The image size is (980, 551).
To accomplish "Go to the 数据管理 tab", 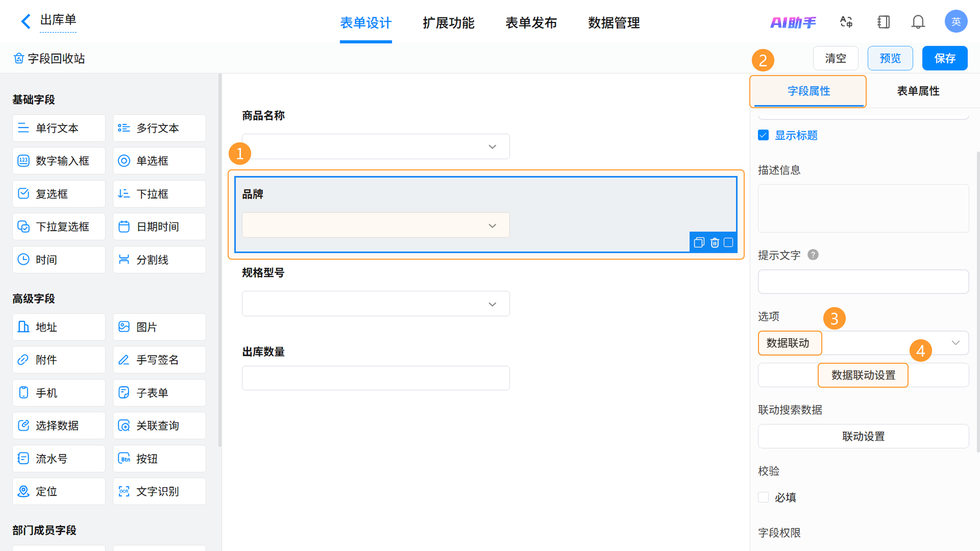I will click(x=614, y=23).
